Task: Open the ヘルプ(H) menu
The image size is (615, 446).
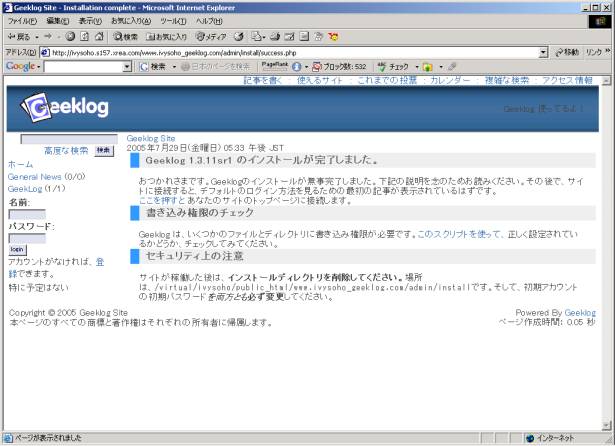Action: (209, 21)
